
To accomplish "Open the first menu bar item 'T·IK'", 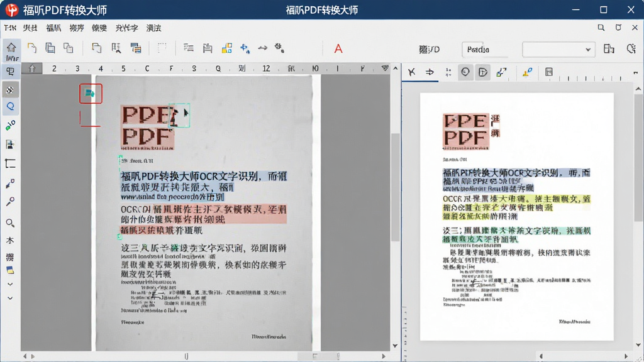I will [x=10, y=28].
